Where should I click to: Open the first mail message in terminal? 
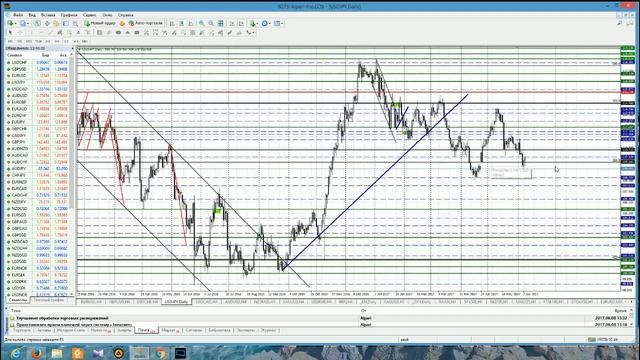coord(318,318)
